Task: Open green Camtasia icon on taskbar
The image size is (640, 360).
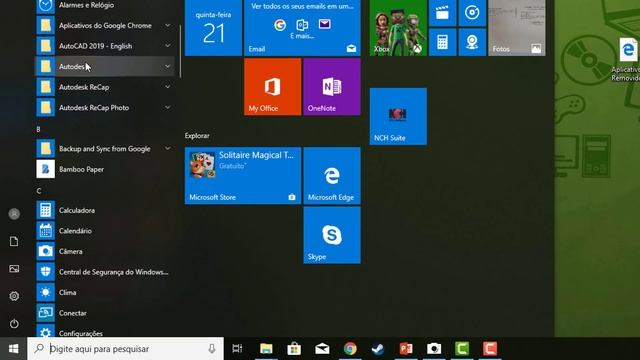Action: pos(462,349)
